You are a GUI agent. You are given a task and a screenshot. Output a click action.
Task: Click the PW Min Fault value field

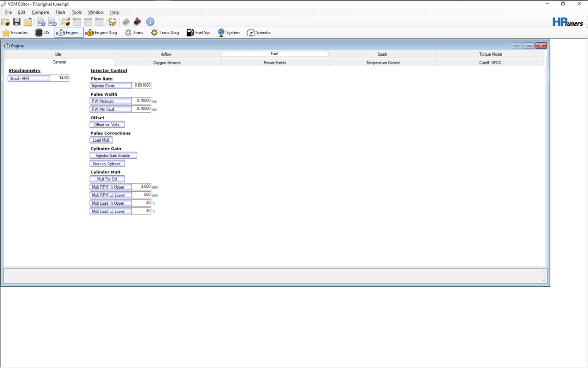(x=141, y=109)
